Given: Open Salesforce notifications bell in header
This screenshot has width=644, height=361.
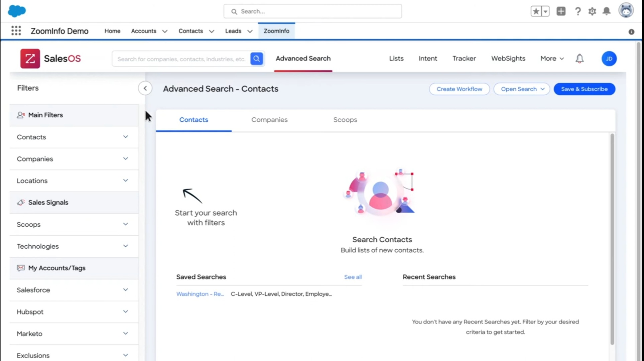Looking at the screenshot, I should coord(607,11).
